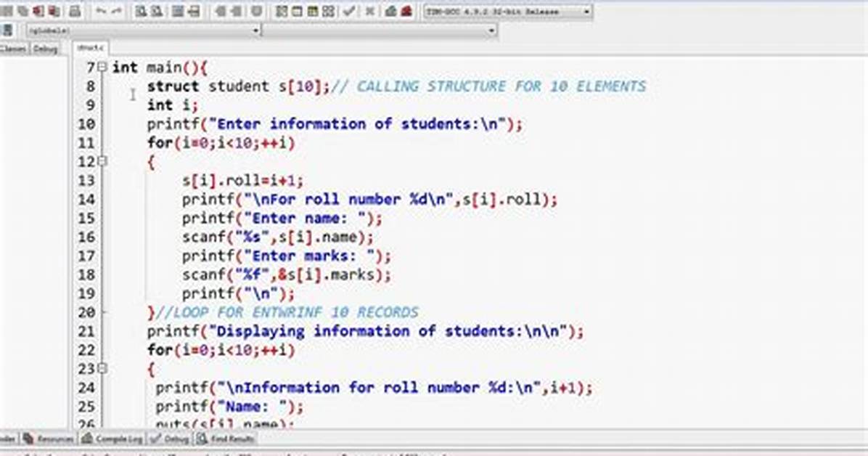Click the 'For roll number %d' printf line

click(369, 200)
